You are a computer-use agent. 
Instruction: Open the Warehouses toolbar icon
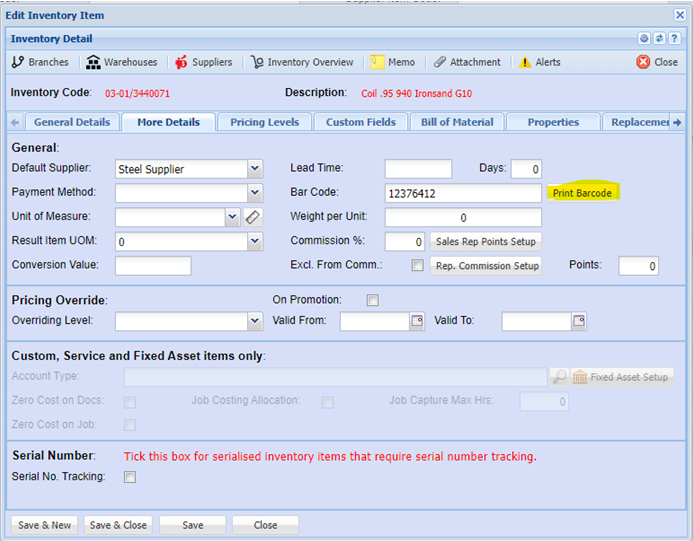[x=94, y=62]
